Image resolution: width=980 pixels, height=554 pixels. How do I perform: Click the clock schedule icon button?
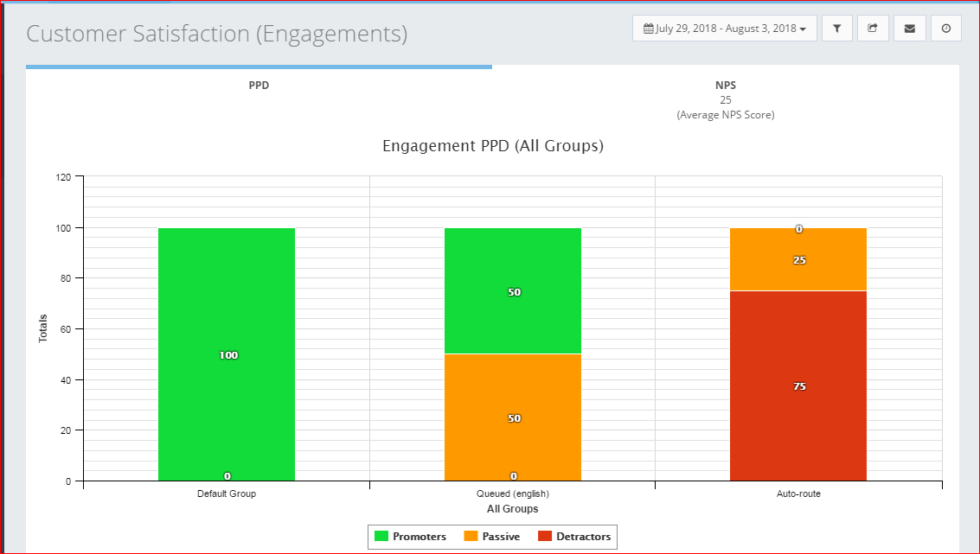[945, 29]
